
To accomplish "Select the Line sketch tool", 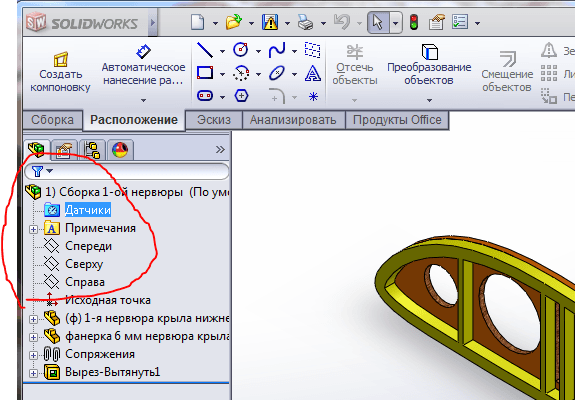I will click(205, 50).
